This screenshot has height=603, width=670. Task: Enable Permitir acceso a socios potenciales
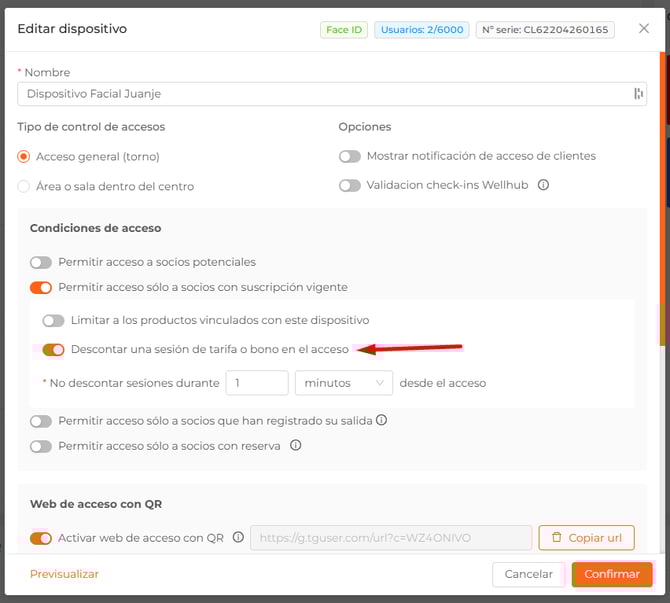pyautogui.click(x=41, y=262)
